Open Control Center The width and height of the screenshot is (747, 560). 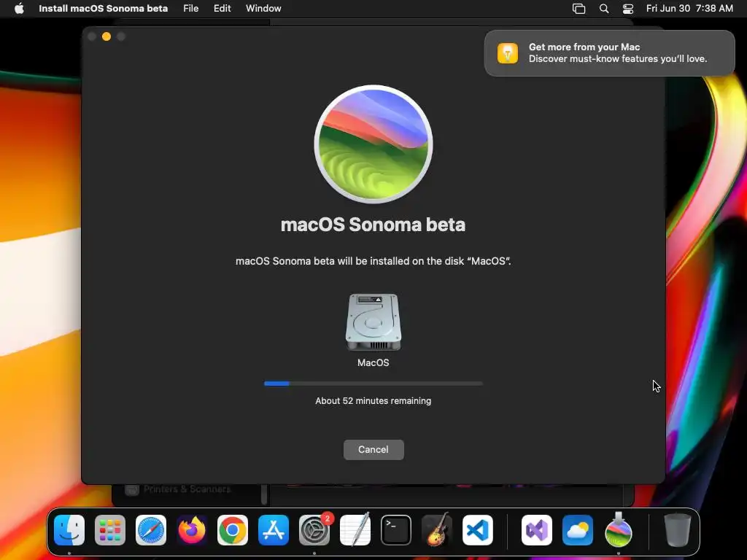click(628, 9)
